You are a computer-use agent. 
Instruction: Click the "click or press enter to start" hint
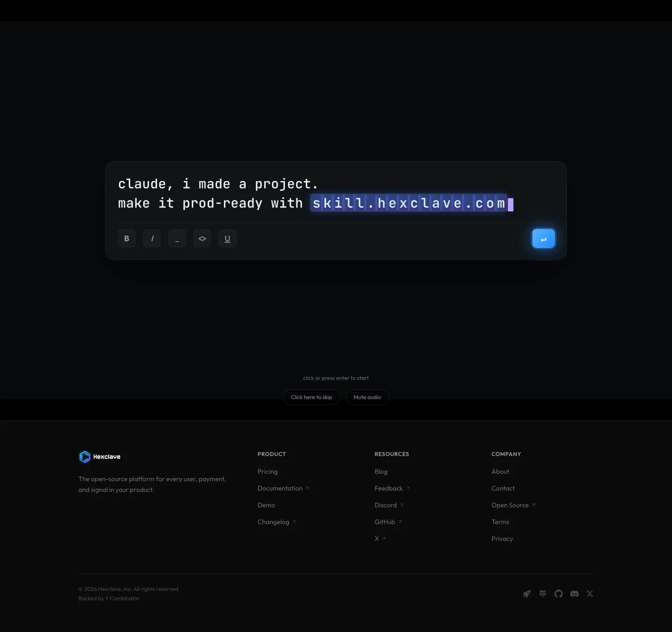coord(336,378)
